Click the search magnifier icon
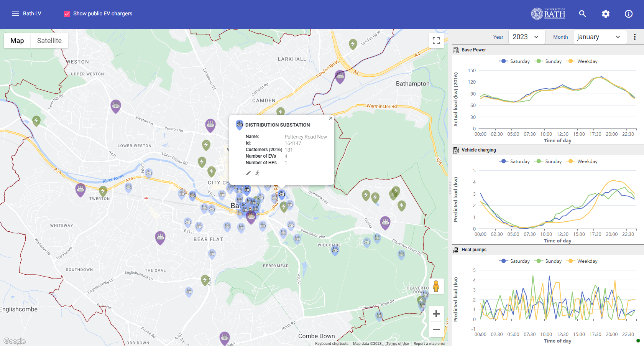The width and height of the screenshot is (644, 346). (582, 14)
